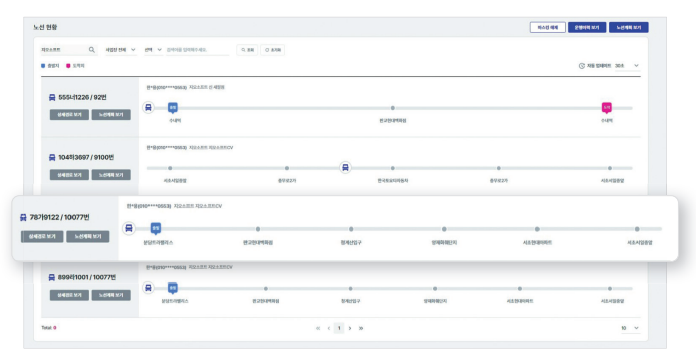
Task: Click the bus number text 899러1001 / 10077번
Action: pos(87,277)
